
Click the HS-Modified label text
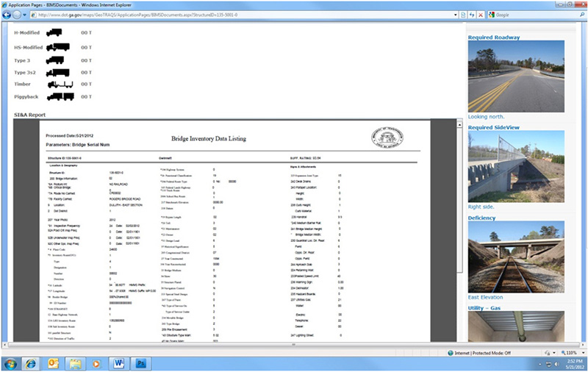(29, 47)
